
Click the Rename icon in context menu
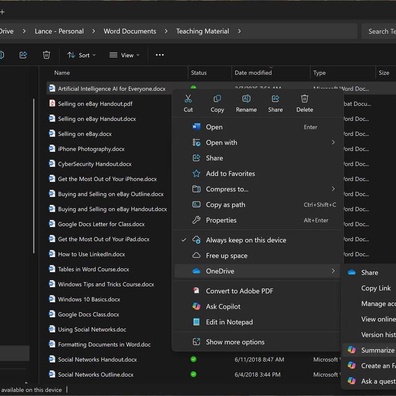(x=246, y=99)
